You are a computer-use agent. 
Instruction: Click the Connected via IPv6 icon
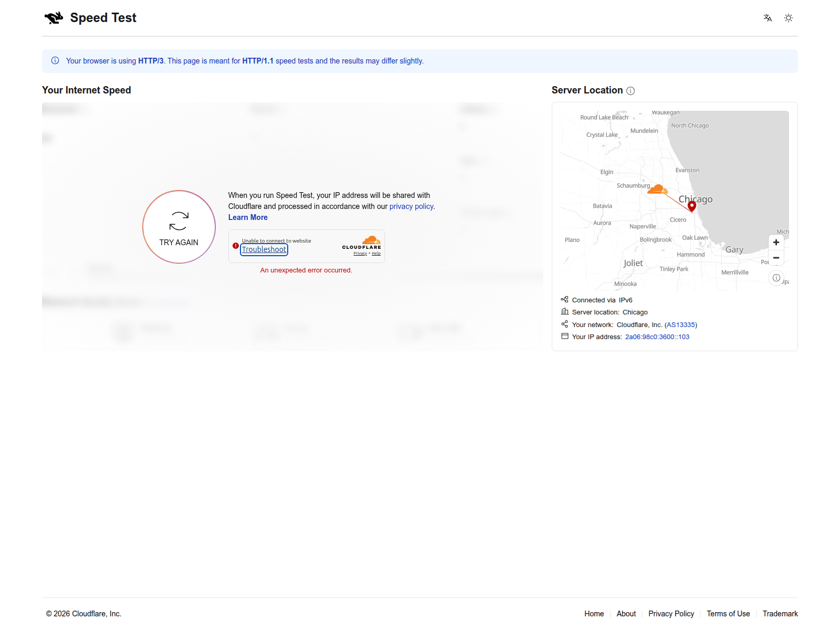(565, 300)
